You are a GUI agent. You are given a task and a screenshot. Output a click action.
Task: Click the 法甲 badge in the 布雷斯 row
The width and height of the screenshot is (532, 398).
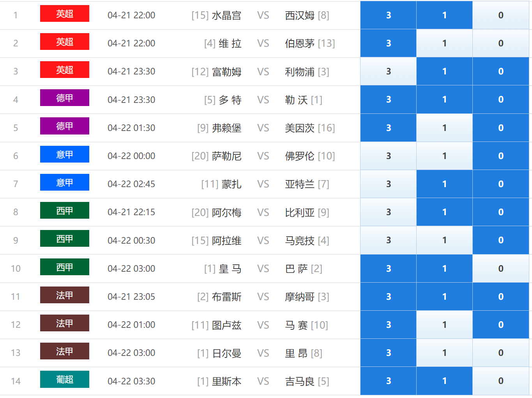tap(65, 295)
